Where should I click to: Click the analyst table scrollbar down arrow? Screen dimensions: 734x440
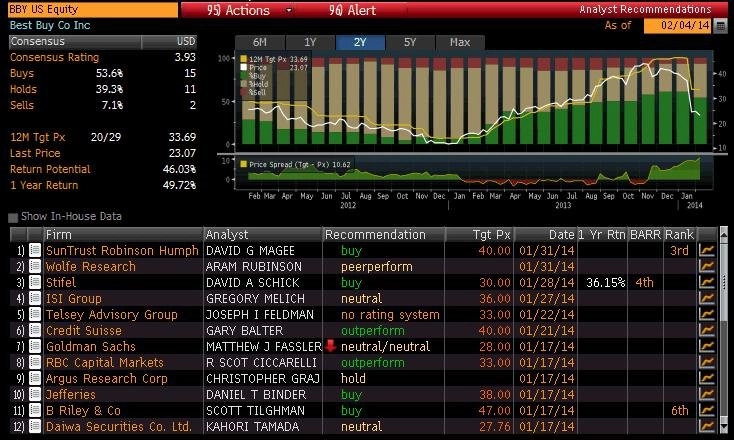724,427
